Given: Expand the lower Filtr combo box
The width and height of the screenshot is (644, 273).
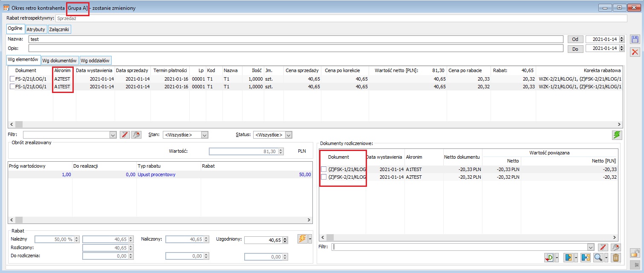Looking at the screenshot, I should [x=590, y=247].
